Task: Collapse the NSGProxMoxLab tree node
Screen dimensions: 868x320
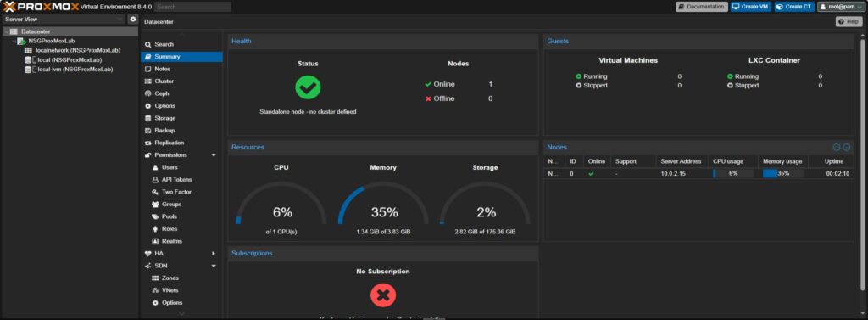Action: 14,41
